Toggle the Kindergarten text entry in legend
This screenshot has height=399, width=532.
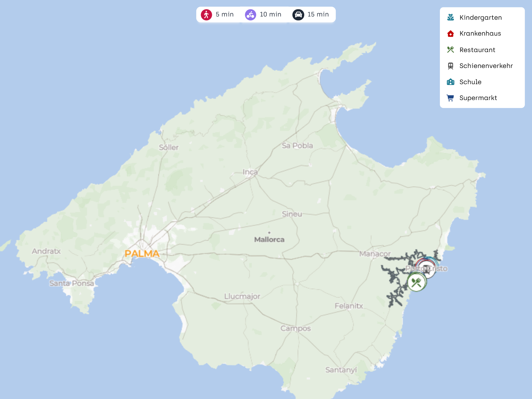(x=481, y=18)
